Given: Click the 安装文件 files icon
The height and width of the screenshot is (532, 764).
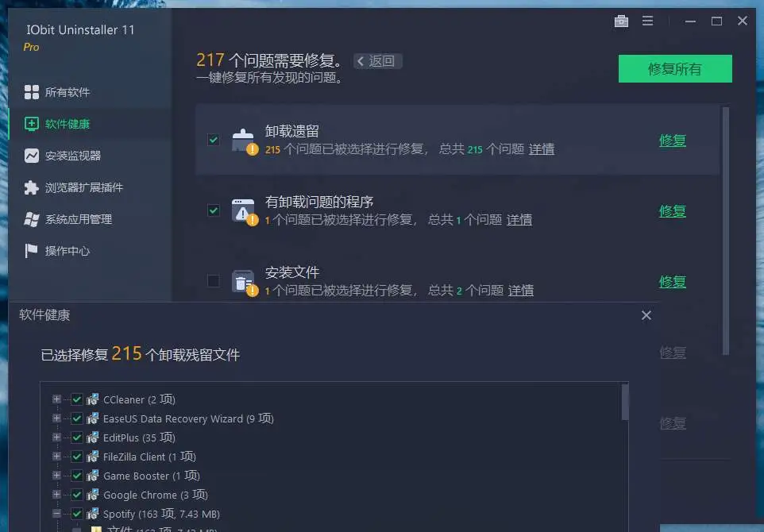Looking at the screenshot, I should coord(244,280).
